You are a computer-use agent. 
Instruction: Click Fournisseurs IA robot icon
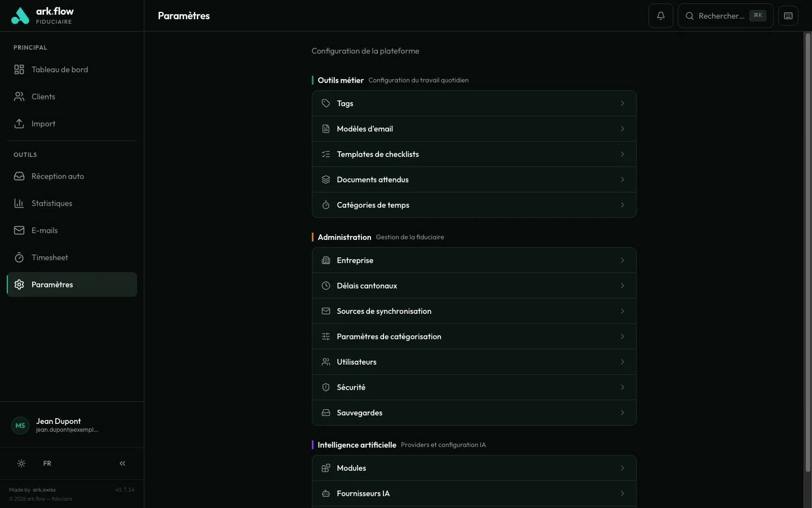click(x=326, y=493)
